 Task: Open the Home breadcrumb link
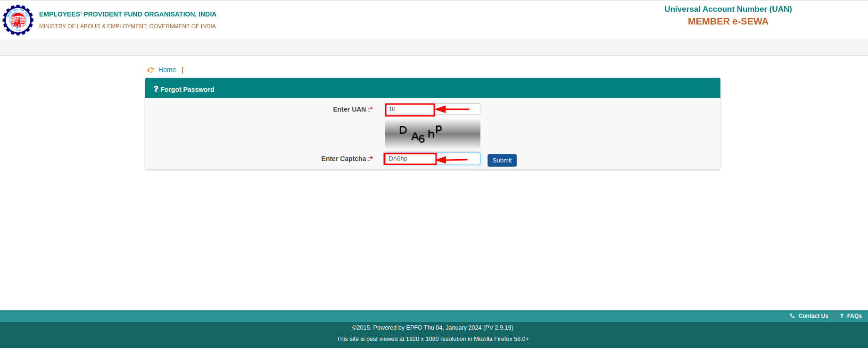(167, 70)
